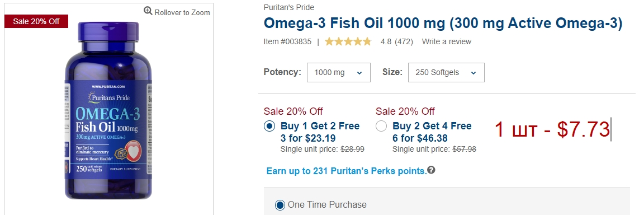The width and height of the screenshot is (644, 215).
Task: Click the Rollover to Zoom magnifier icon
Action: [148, 11]
